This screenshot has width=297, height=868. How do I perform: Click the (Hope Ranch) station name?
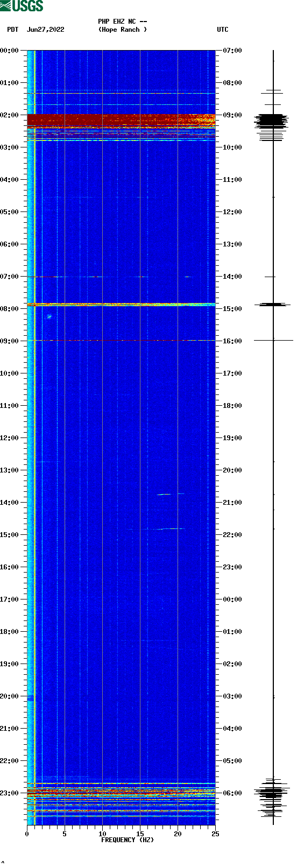tap(123, 30)
